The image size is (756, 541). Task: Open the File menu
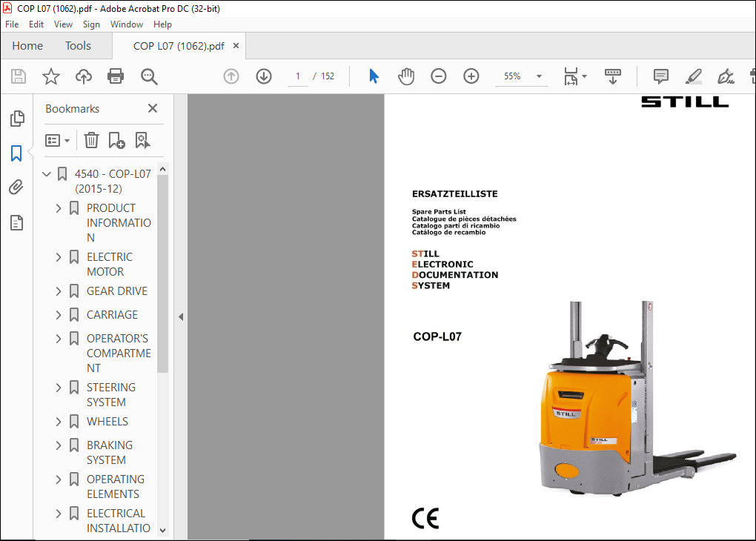tap(12, 24)
